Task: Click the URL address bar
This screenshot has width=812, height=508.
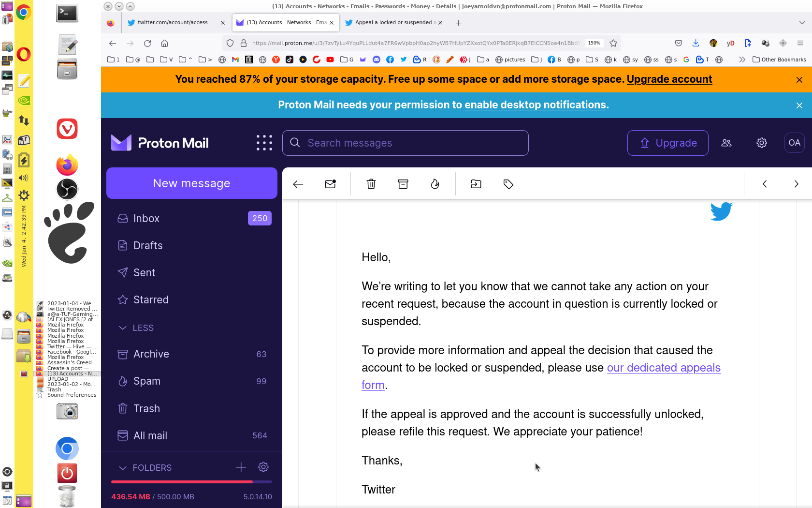Action: [x=416, y=43]
